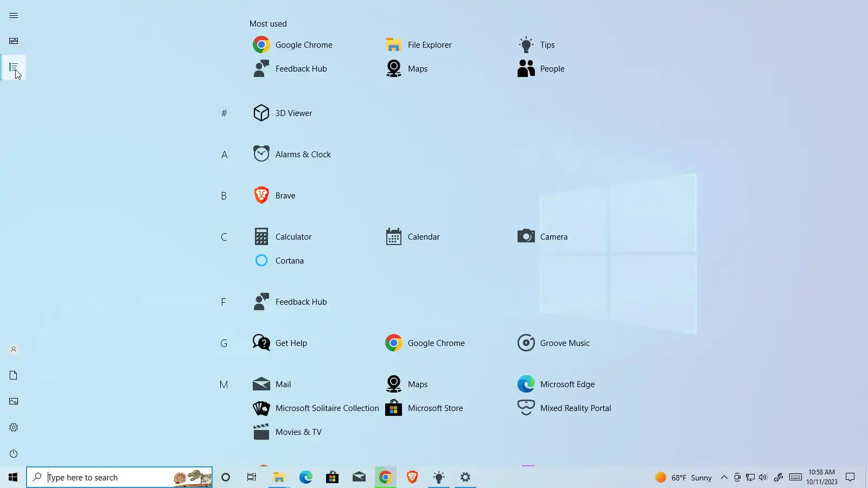Open the taskbar clock showing 10:58 AM
Viewport: 868px width, 488px height.
pos(821,477)
